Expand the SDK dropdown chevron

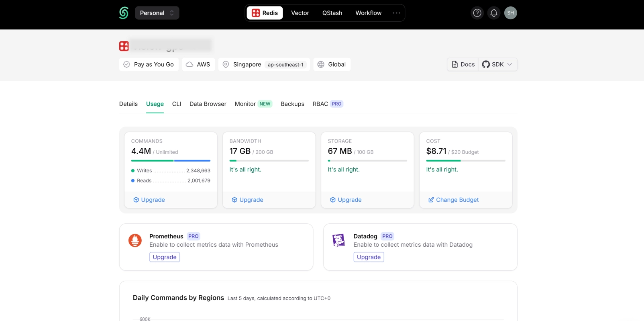tap(509, 64)
